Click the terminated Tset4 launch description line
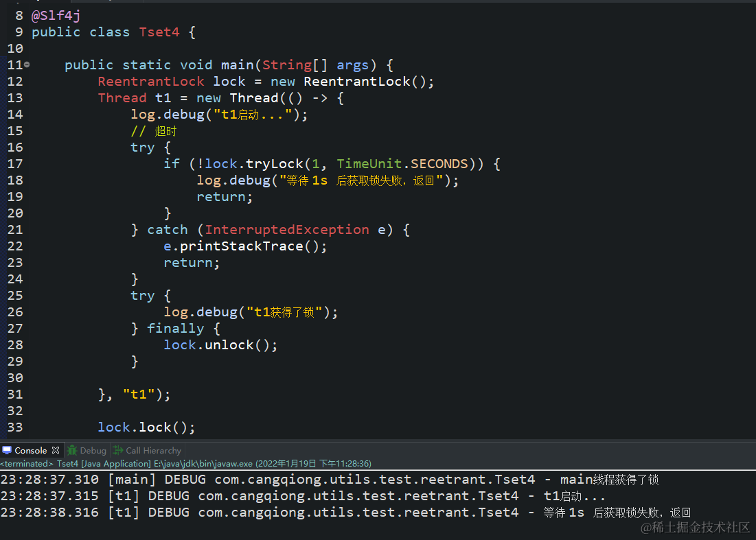The image size is (756, 540). [185, 463]
